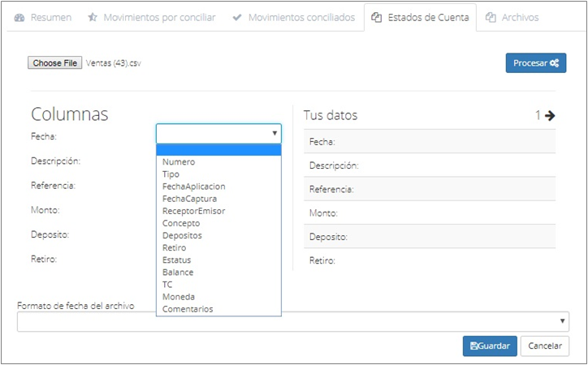
Task: Switch to the Archivos tab
Action: point(512,18)
